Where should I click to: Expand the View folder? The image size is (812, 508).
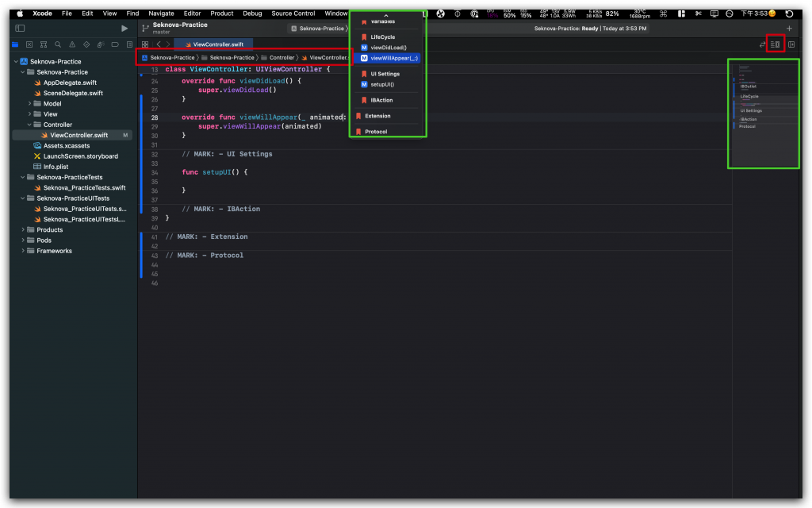coord(29,114)
